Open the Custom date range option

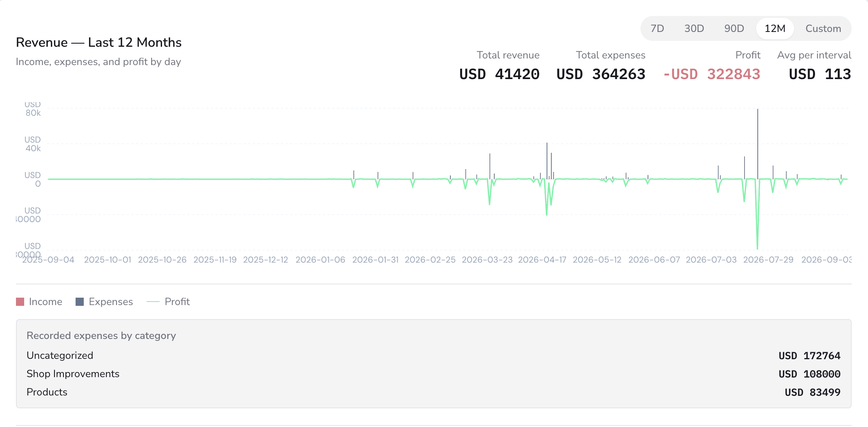pos(823,28)
